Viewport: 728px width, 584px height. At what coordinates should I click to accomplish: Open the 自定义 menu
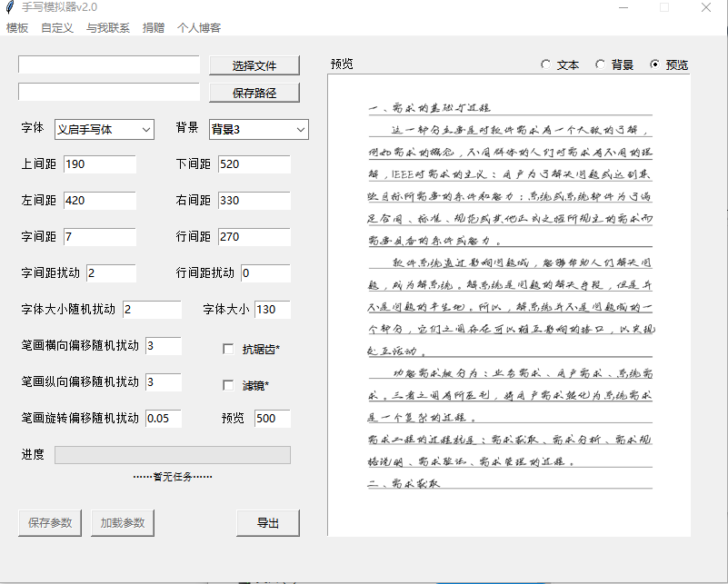click(57, 28)
